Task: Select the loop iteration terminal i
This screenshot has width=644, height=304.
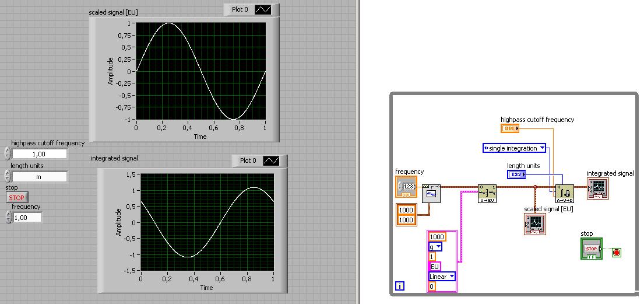Action: 400,285
